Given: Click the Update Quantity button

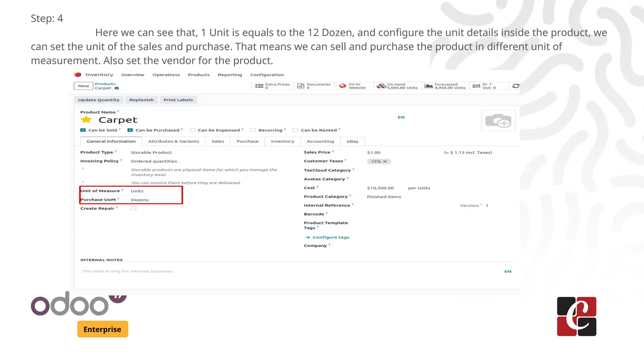Looking at the screenshot, I should click(x=99, y=100).
